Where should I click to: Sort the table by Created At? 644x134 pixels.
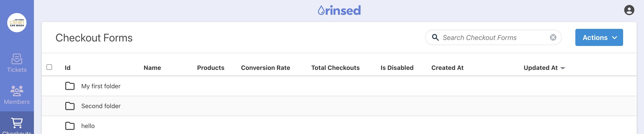[x=447, y=68]
